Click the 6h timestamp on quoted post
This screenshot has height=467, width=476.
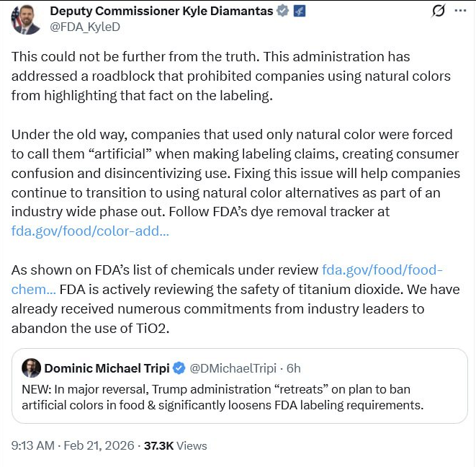tap(294, 368)
